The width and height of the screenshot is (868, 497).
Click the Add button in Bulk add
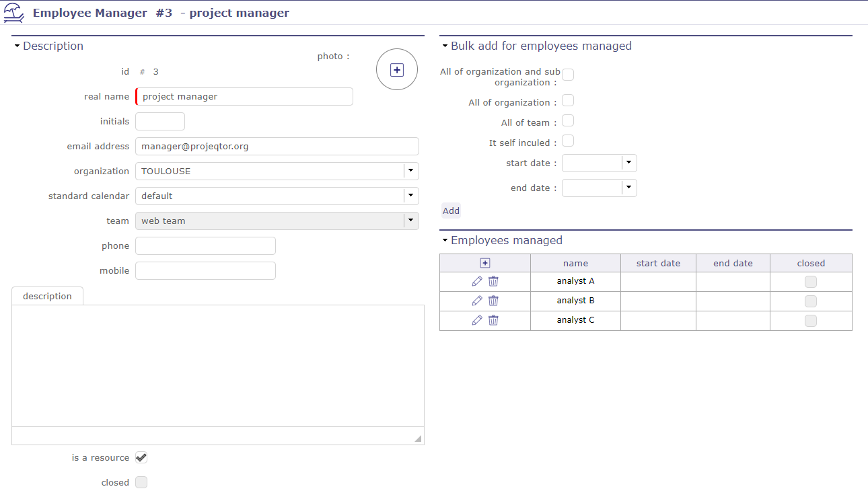tap(451, 211)
